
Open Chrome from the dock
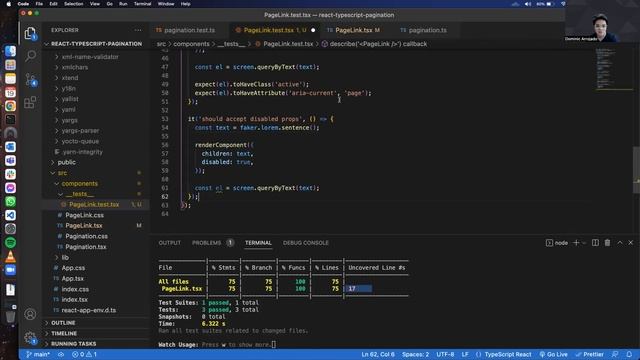10,106
